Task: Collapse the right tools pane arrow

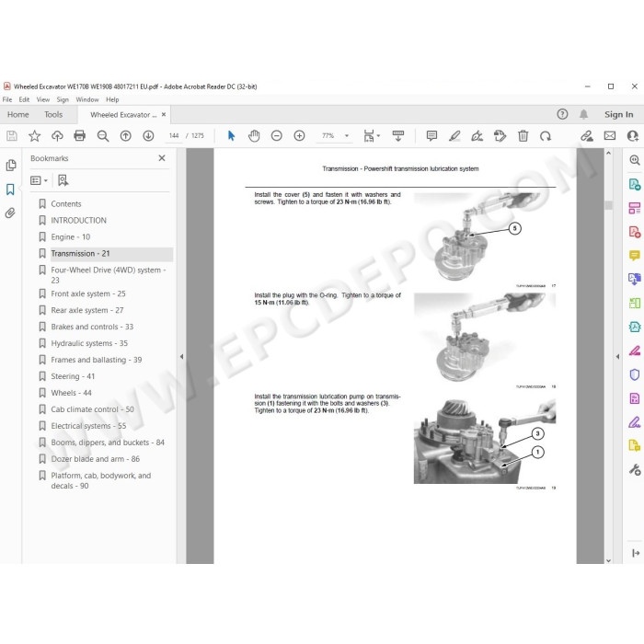Action: coord(617,357)
